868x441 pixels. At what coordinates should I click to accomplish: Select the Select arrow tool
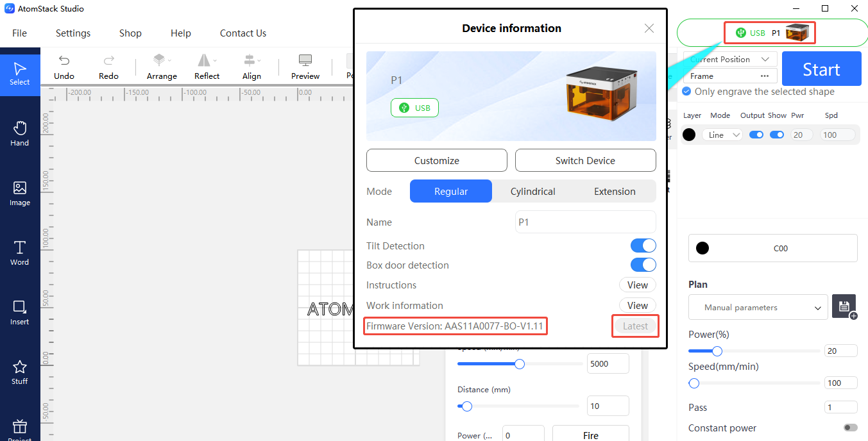pos(20,73)
